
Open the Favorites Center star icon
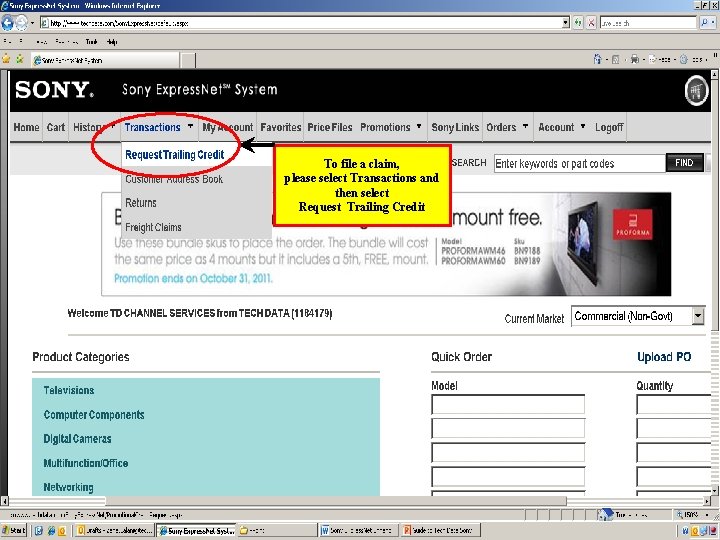pos(6,59)
